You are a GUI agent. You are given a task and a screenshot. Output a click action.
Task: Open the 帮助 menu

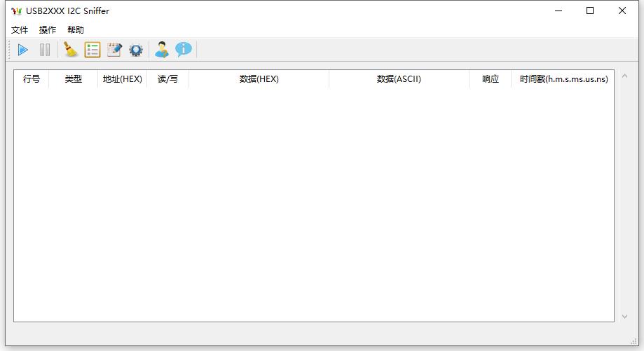click(x=76, y=30)
